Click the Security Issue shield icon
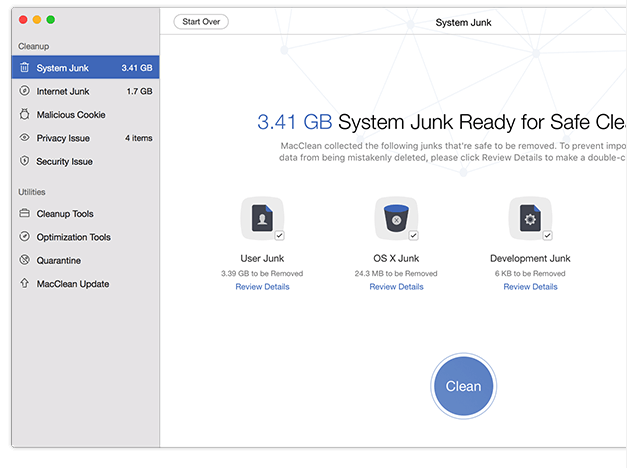Screen dimensions: 627x468 coord(24,161)
